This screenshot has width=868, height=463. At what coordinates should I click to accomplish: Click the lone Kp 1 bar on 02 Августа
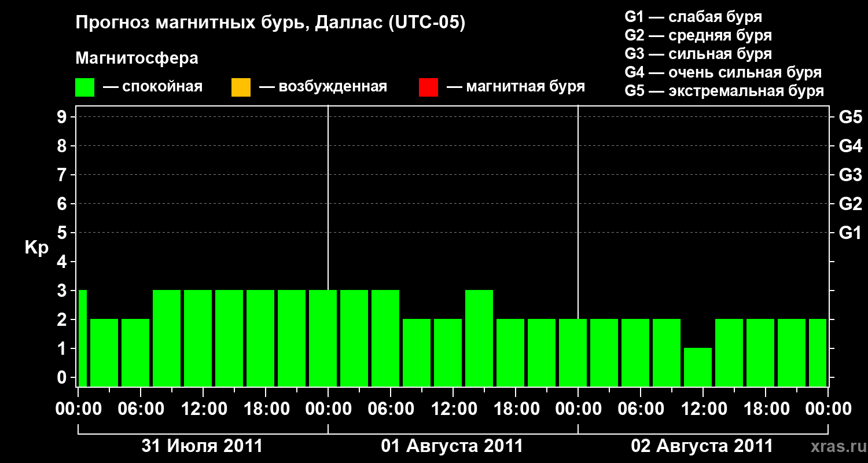click(698, 367)
